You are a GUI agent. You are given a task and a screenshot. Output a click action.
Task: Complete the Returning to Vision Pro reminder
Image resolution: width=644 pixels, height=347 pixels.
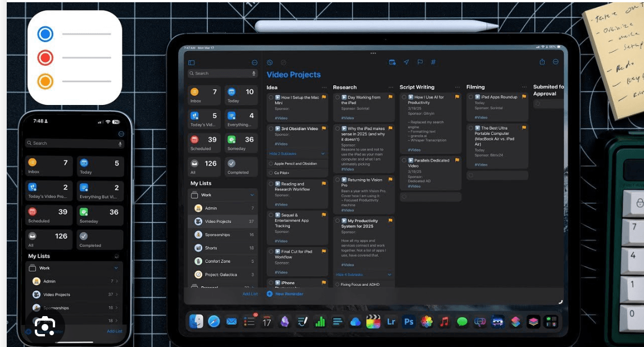[x=338, y=180]
